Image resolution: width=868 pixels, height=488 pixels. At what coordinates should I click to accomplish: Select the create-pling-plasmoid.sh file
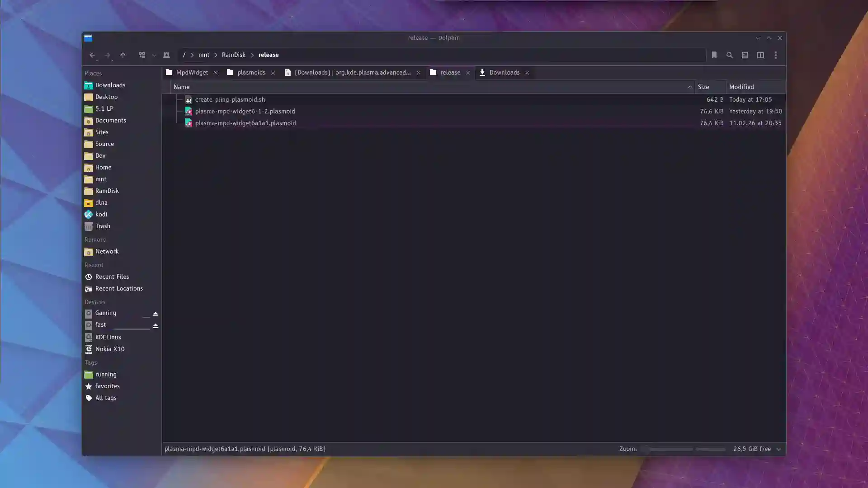230,99
